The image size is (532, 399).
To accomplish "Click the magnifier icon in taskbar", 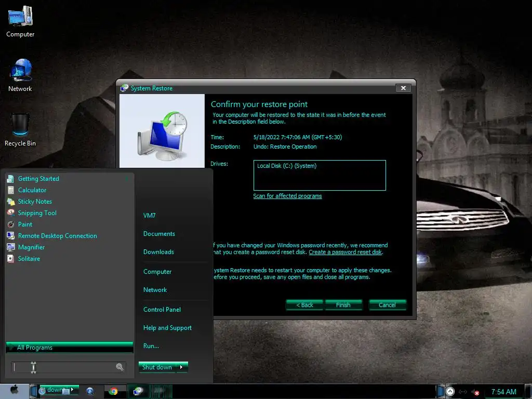I will tap(90, 391).
